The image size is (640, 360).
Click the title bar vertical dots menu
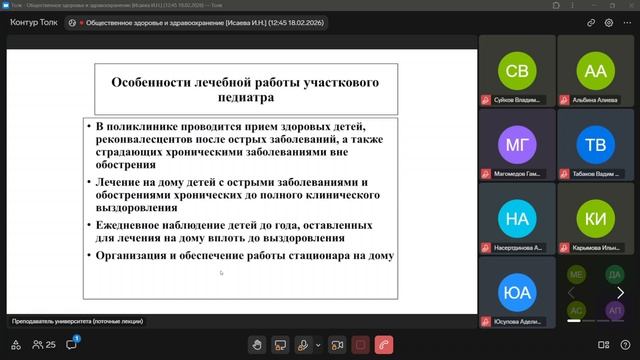(x=572, y=5)
